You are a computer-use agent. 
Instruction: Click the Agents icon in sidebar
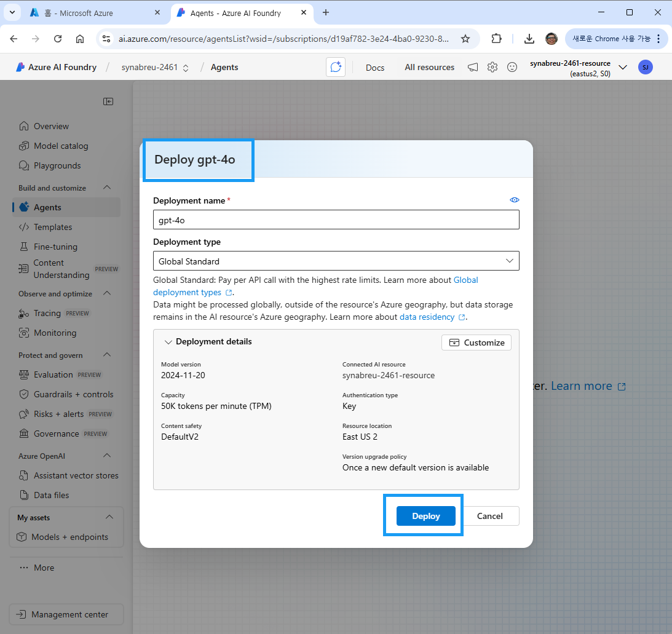tap(25, 207)
